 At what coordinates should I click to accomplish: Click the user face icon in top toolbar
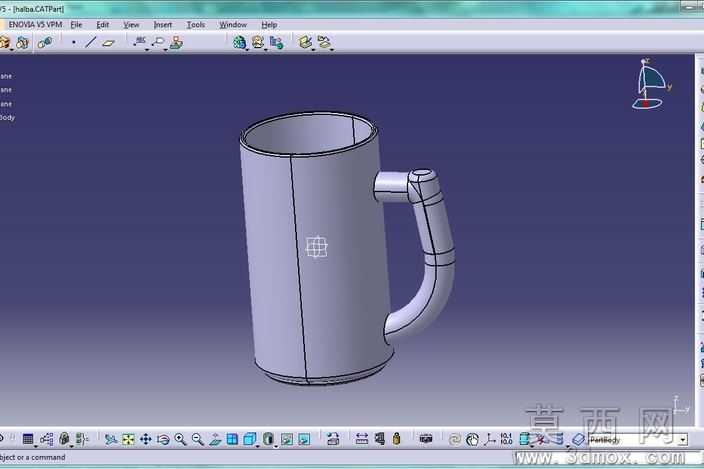pos(258,42)
